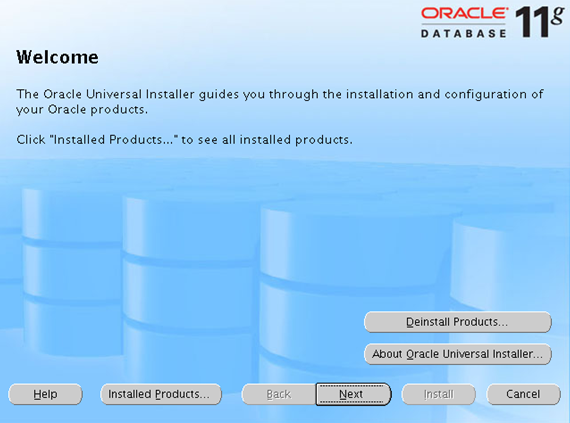Click the quoted "Installed Products..." text in instructions
Screen dimensions: 570x423
(113, 140)
